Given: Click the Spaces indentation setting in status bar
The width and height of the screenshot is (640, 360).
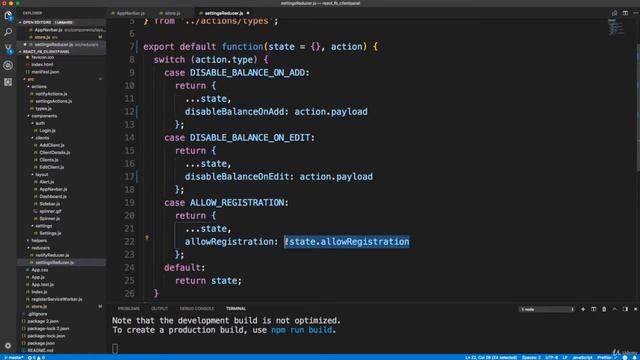Looking at the screenshot, I should (x=531, y=358).
